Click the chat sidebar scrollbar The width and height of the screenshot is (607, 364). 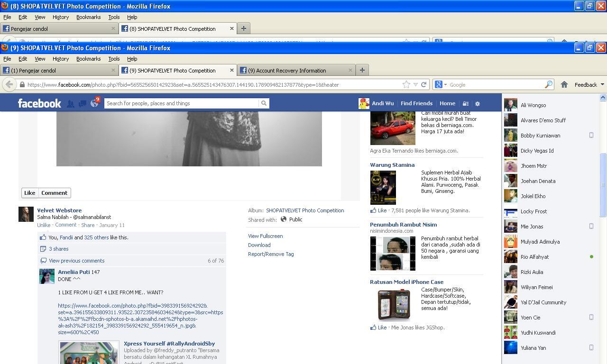pos(603,185)
